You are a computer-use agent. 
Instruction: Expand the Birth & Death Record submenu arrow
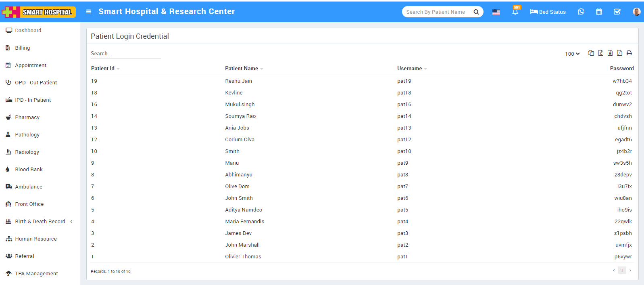coord(71,222)
